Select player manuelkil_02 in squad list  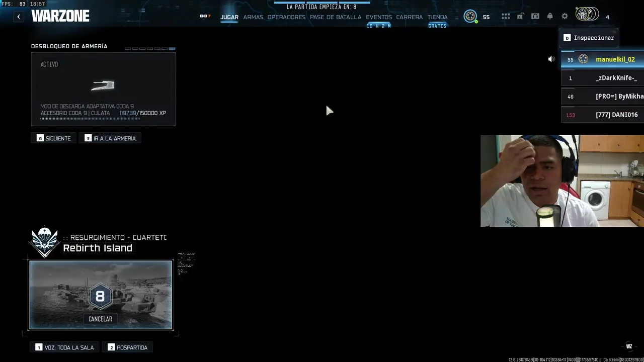click(602, 59)
